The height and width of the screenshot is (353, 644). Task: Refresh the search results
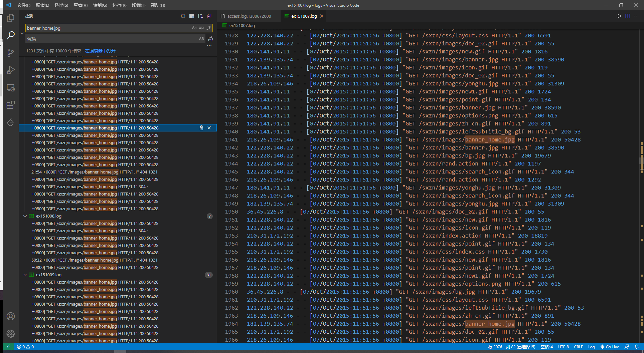click(x=183, y=16)
